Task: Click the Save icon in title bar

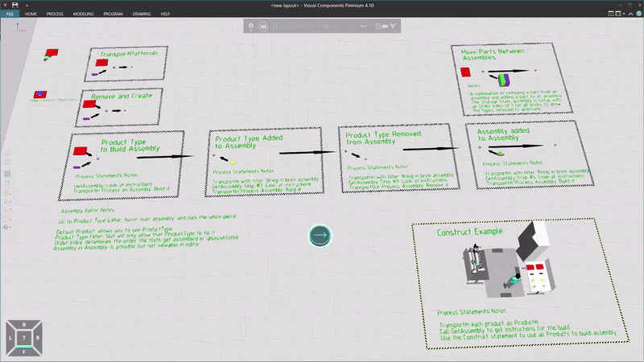Action: tap(16, 5)
